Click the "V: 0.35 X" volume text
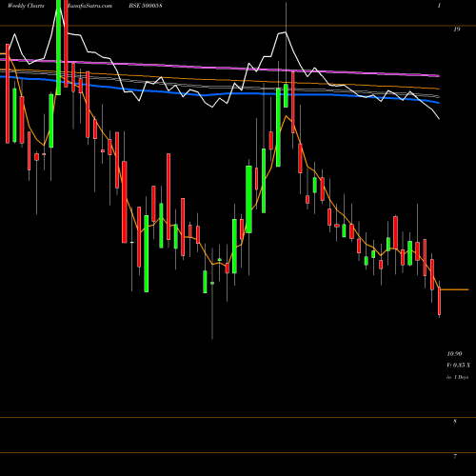 458,366
